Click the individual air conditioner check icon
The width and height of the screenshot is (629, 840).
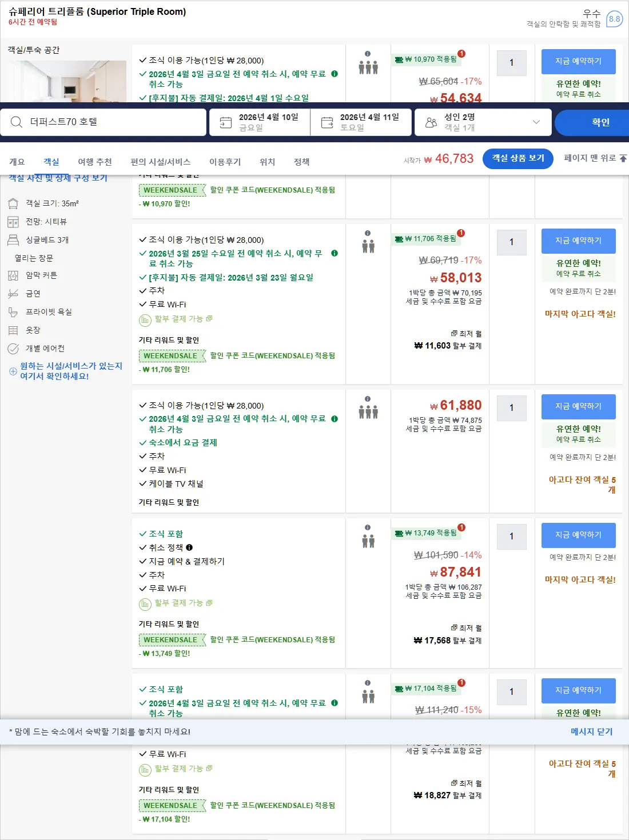(x=13, y=349)
